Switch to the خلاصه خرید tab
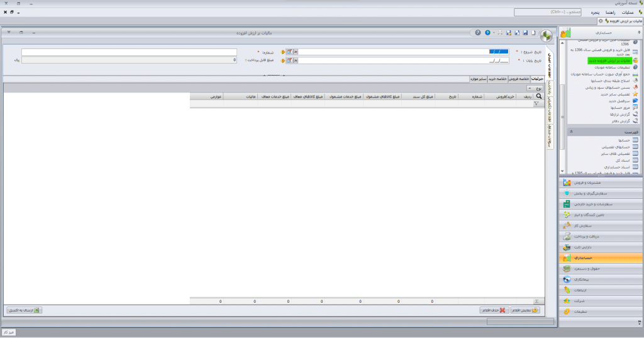This screenshot has height=338, width=644. pyautogui.click(x=498, y=79)
